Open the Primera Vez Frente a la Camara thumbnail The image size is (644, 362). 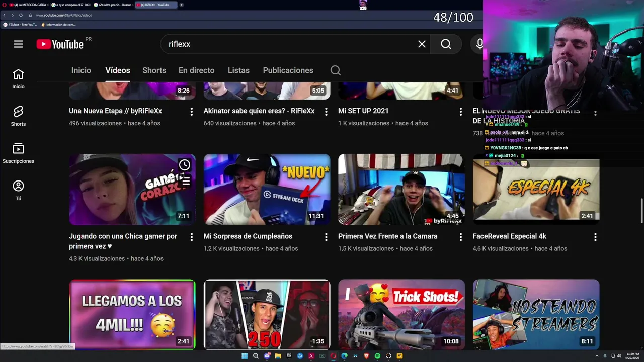point(401,190)
